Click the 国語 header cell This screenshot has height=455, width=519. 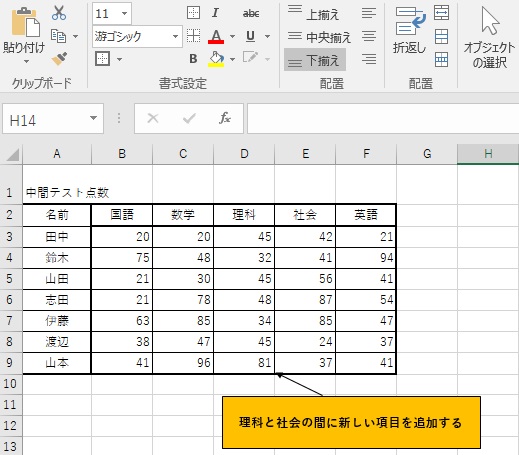click(x=122, y=215)
